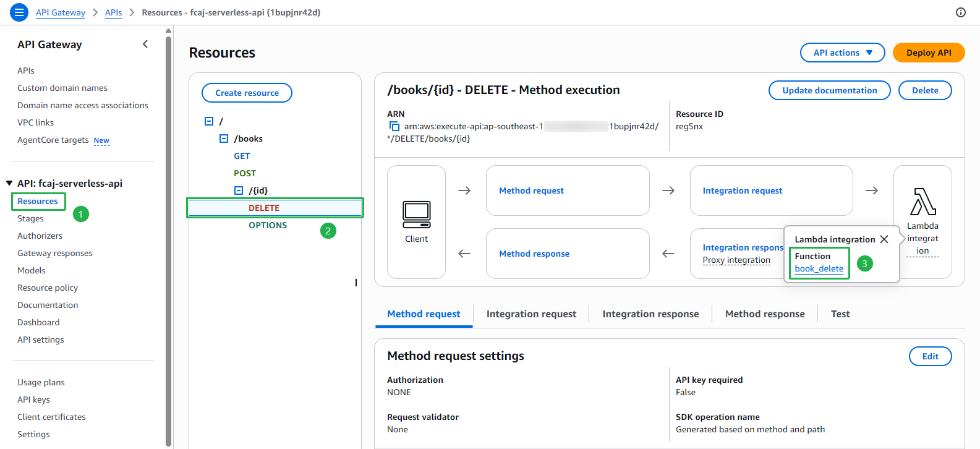Click the Deploy API button
Image resolution: width=980 pixels, height=449 pixels.
(929, 53)
